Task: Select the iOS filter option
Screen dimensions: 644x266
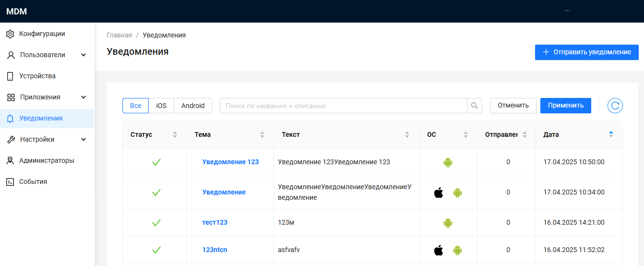Action: point(161,106)
